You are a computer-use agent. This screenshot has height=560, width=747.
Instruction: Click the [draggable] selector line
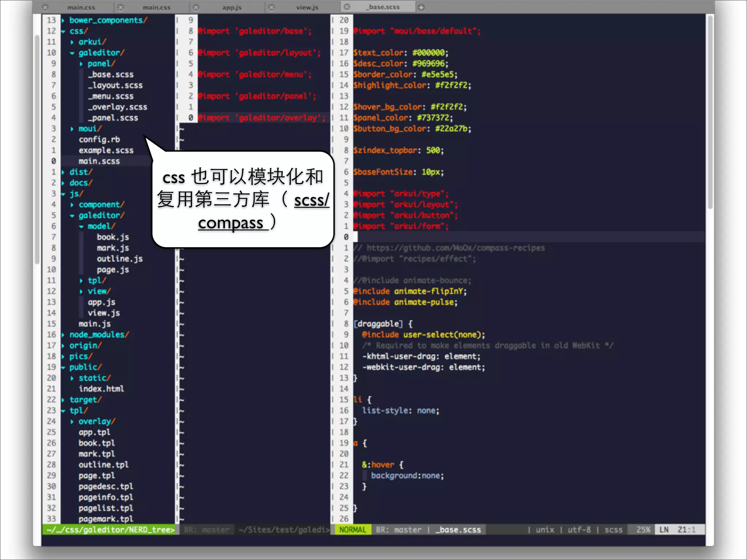tap(383, 324)
